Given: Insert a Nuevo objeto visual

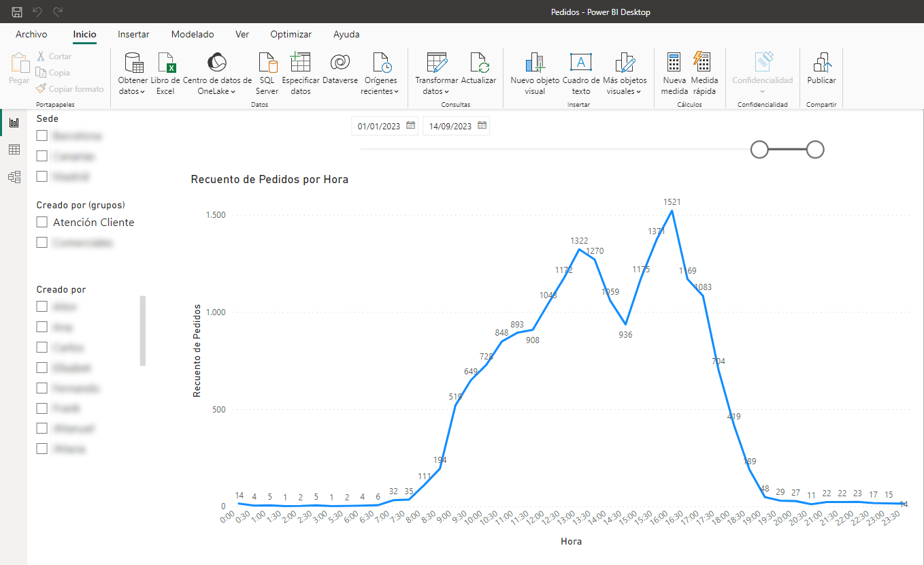Looking at the screenshot, I should pos(535,74).
